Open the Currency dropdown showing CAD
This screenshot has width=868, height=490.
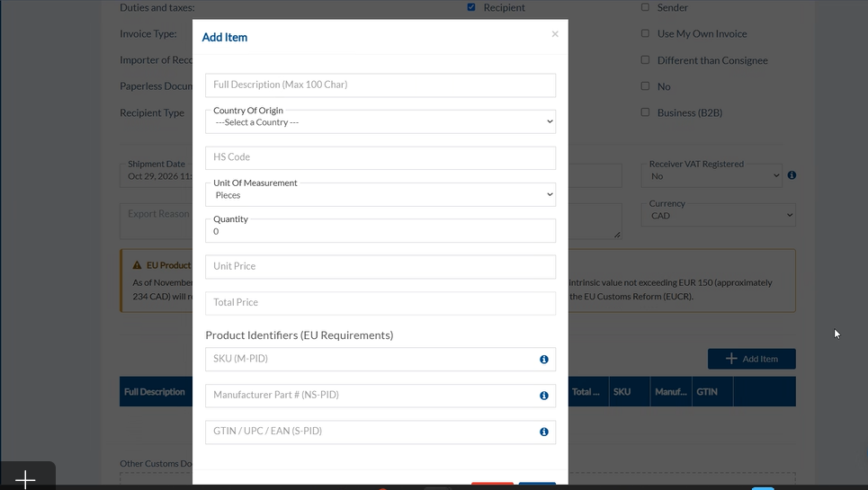(x=718, y=215)
